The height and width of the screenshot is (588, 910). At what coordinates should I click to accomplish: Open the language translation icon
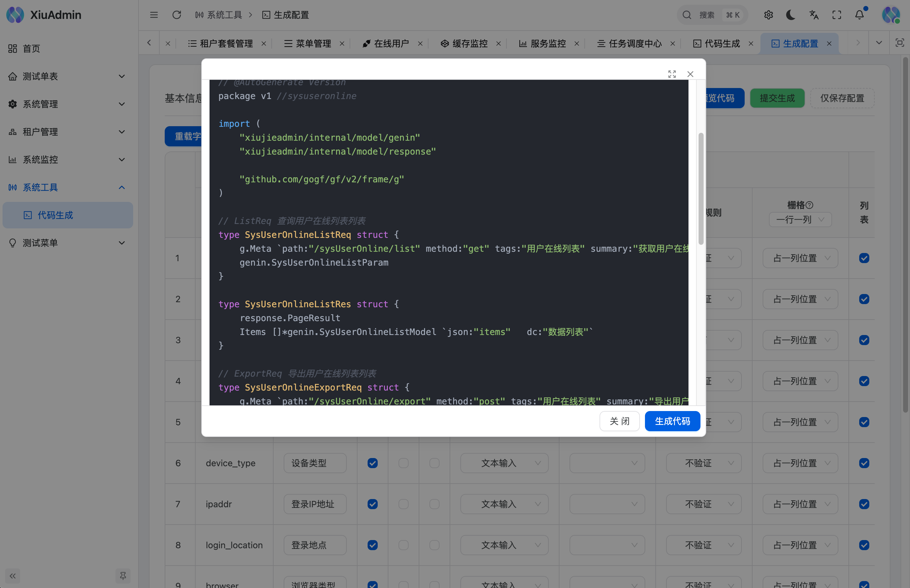pos(814,15)
